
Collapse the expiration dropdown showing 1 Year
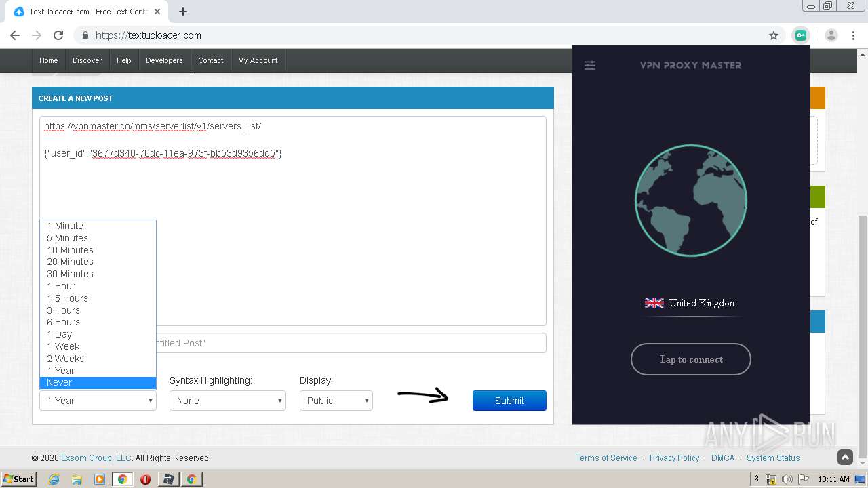(98, 401)
